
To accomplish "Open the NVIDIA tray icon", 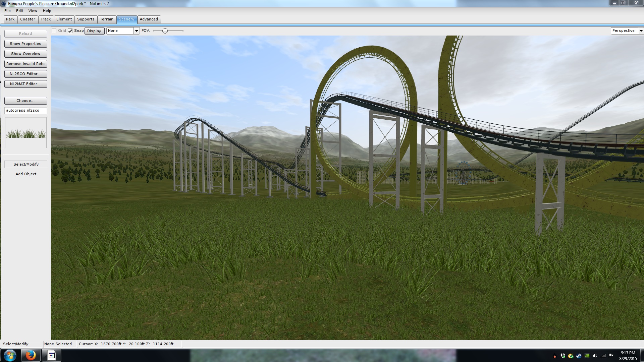I will pyautogui.click(x=587, y=356).
